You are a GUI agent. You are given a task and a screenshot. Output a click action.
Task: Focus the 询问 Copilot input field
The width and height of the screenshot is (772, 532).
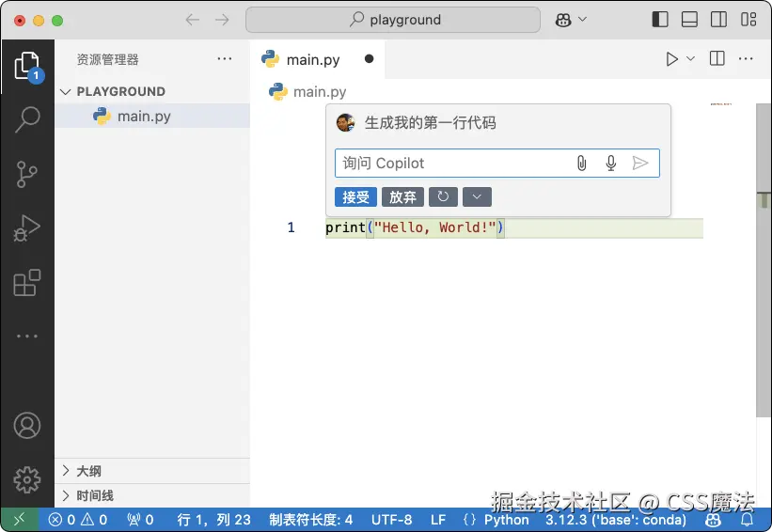click(x=497, y=163)
